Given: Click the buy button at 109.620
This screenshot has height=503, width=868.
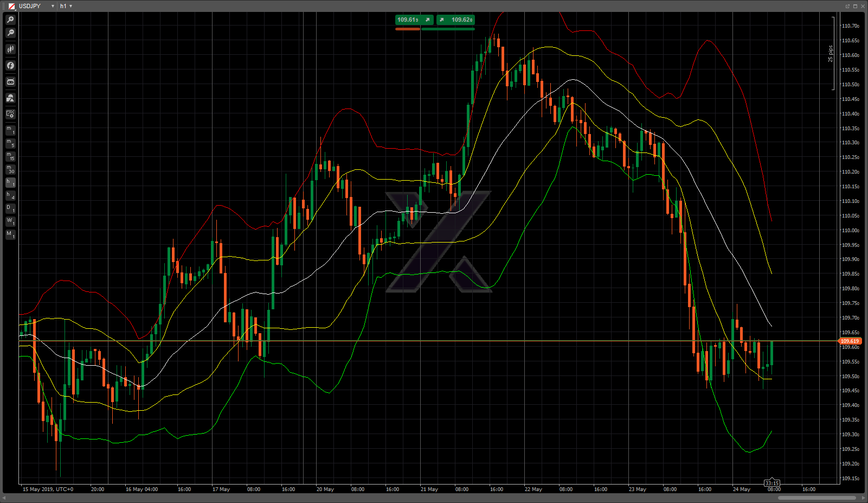Looking at the screenshot, I should pyautogui.click(x=456, y=20).
